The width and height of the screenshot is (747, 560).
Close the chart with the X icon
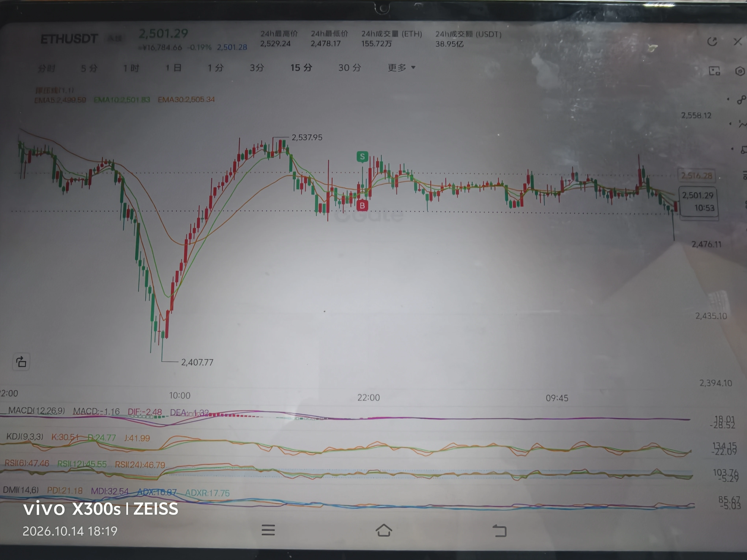point(737,42)
